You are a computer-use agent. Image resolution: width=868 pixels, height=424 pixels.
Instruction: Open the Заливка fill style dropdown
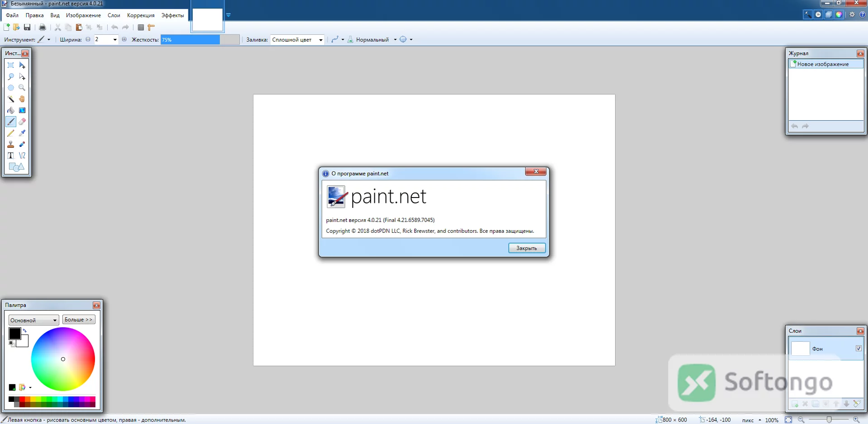pos(297,40)
